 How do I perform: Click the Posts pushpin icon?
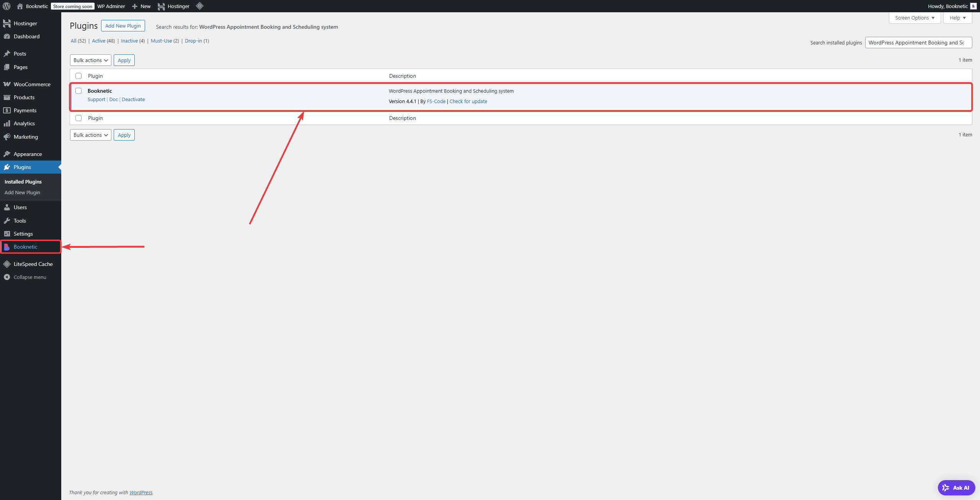(x=7, y=54)
